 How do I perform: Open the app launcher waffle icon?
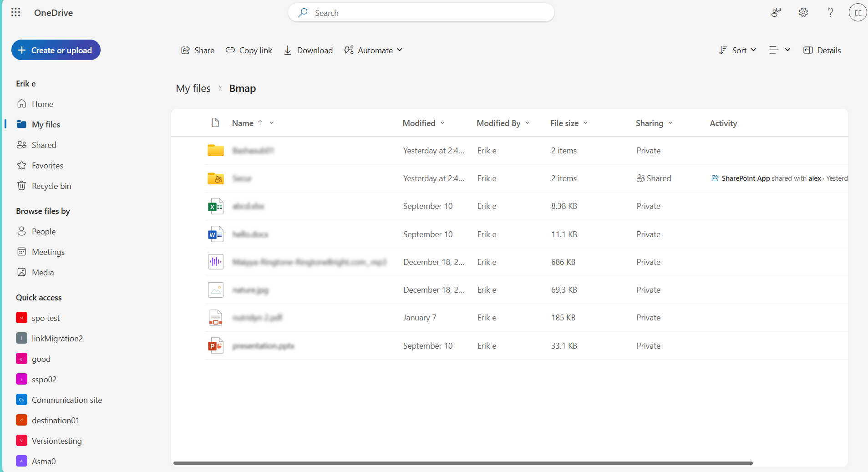click(15, 12)
